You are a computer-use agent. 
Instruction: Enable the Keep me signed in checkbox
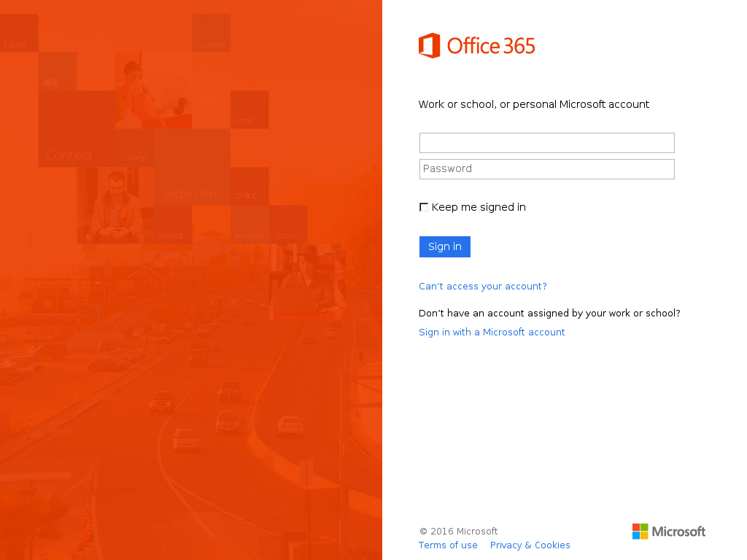tap(424, 207)
